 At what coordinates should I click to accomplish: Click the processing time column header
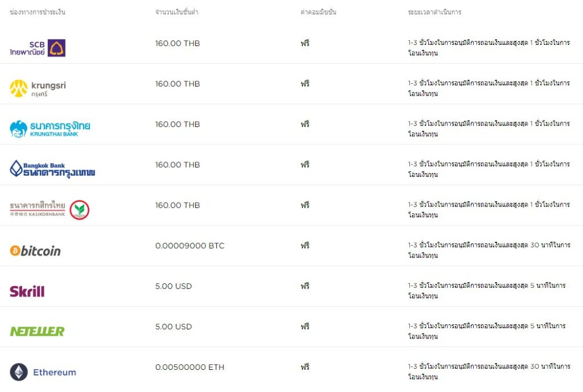tap(434, 12)
